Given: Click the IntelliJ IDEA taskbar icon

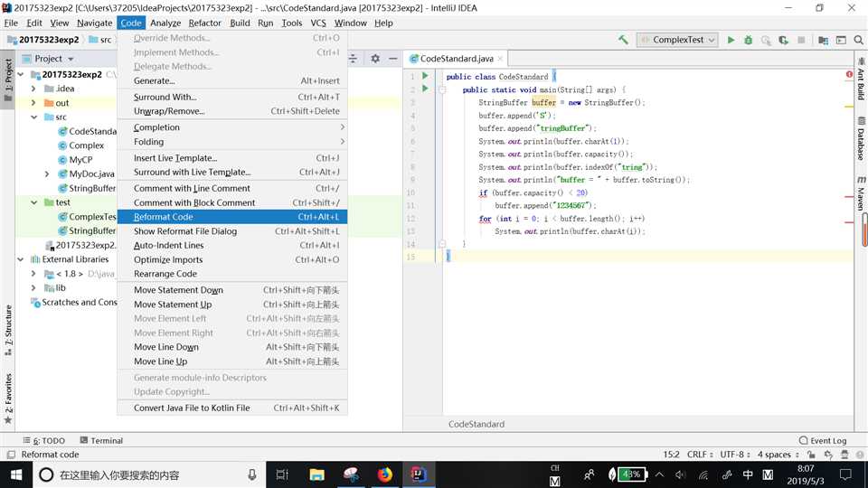Looking at the screenshot, I should [419, 474].
